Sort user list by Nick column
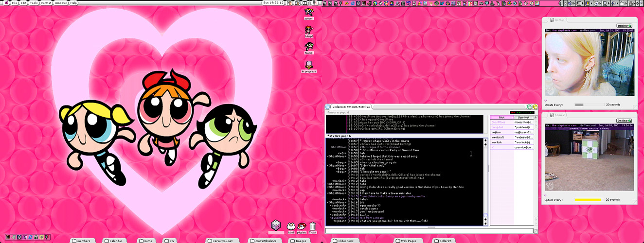The height and width of the screenshot is (243, 644). click(501, 117)
